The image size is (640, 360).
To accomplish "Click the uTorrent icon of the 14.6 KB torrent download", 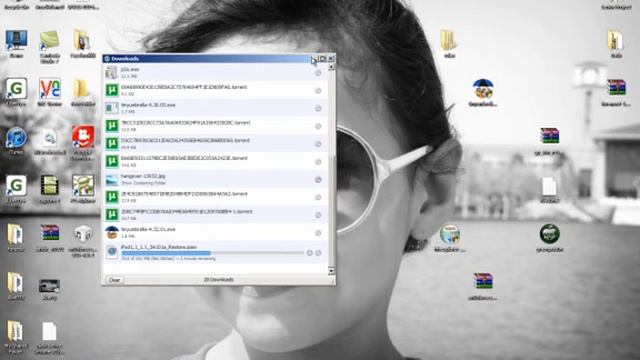I will pos(111,161).
